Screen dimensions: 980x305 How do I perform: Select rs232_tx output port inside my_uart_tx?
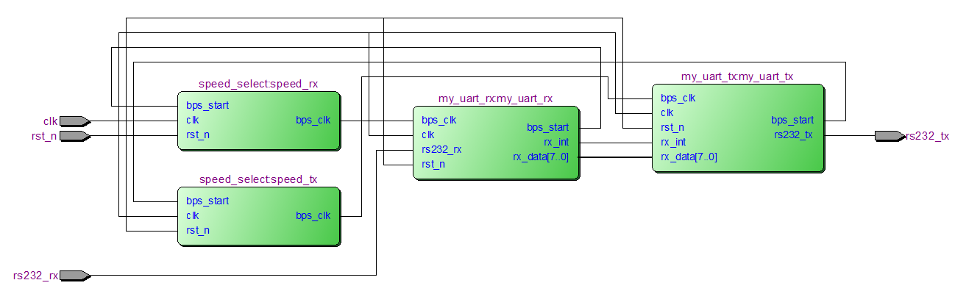click(793, 134)
